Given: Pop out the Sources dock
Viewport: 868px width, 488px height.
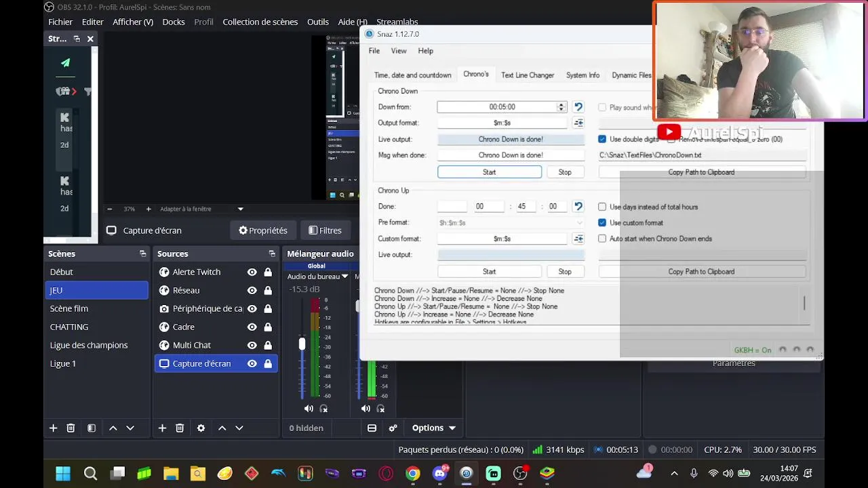Looking at the screenshot, I should [x=272, y=253].
